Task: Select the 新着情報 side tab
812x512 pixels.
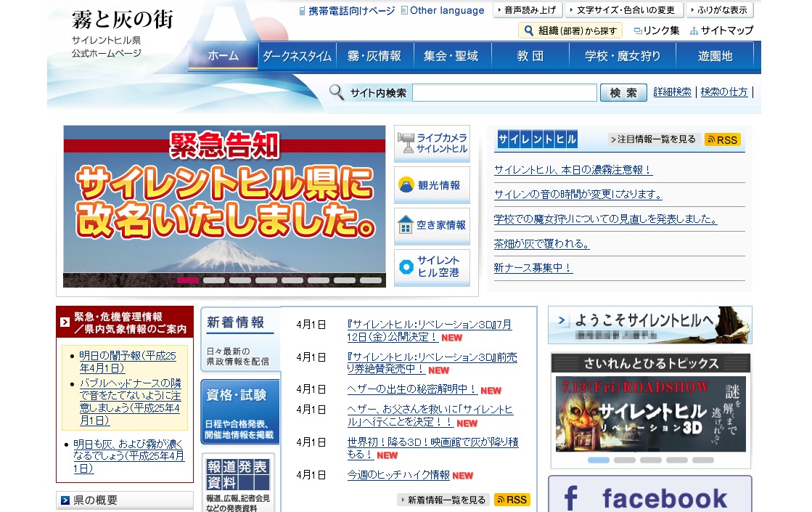Action: tap(239, 339)
